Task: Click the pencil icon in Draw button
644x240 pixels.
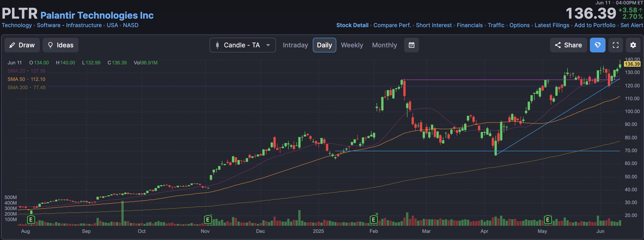Action: pos(12,45)
